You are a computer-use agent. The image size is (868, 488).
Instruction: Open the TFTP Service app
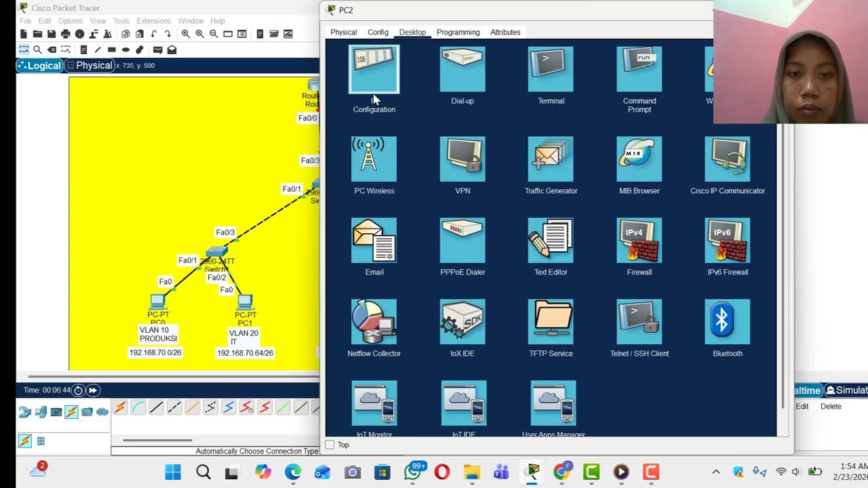click(551, 322)
